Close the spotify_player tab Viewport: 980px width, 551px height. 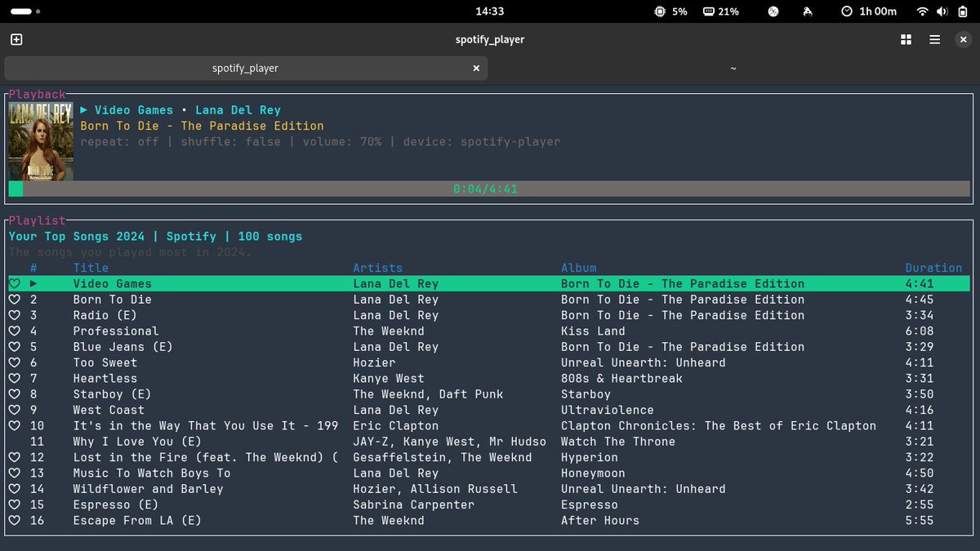coord(477,68)
